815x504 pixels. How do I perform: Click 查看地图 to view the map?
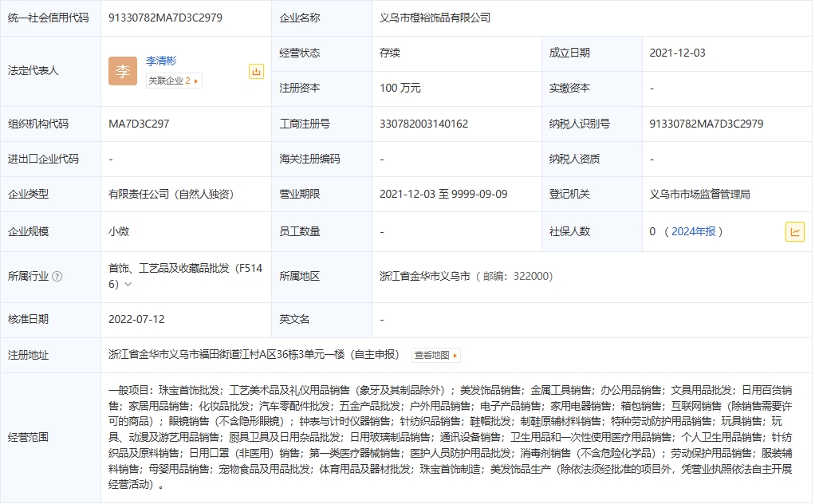coord(435,356)
